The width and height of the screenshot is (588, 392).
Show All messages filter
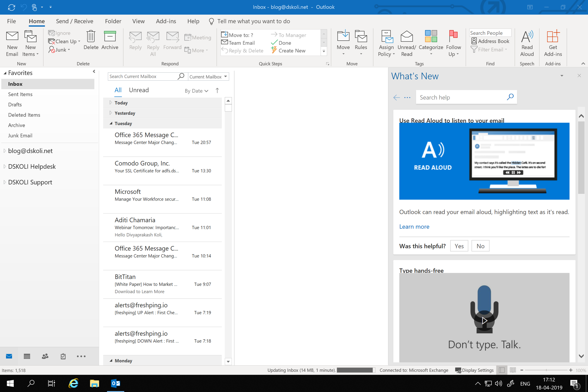[x=118, y=90]
